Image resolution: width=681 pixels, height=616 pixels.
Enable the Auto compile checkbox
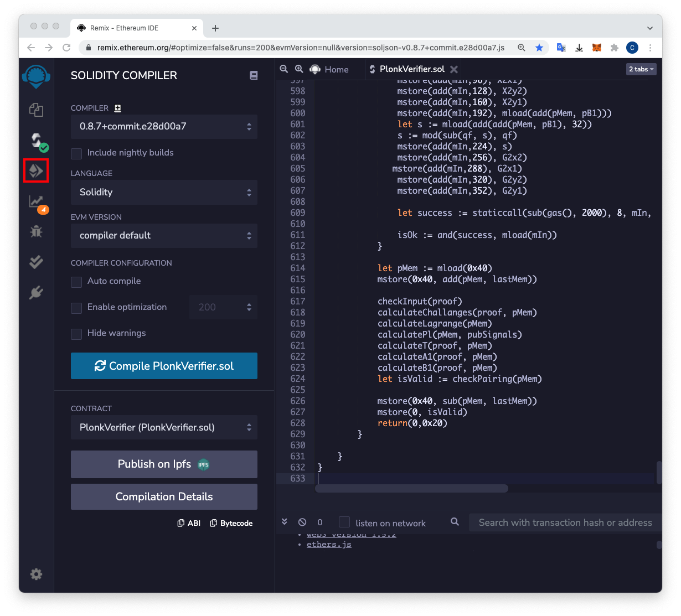76,282
